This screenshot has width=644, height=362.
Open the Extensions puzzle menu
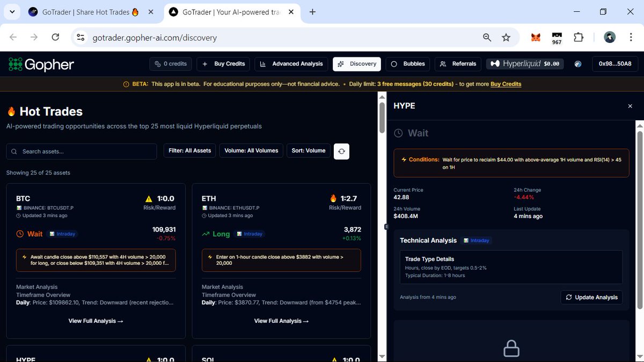click(578, 37)
